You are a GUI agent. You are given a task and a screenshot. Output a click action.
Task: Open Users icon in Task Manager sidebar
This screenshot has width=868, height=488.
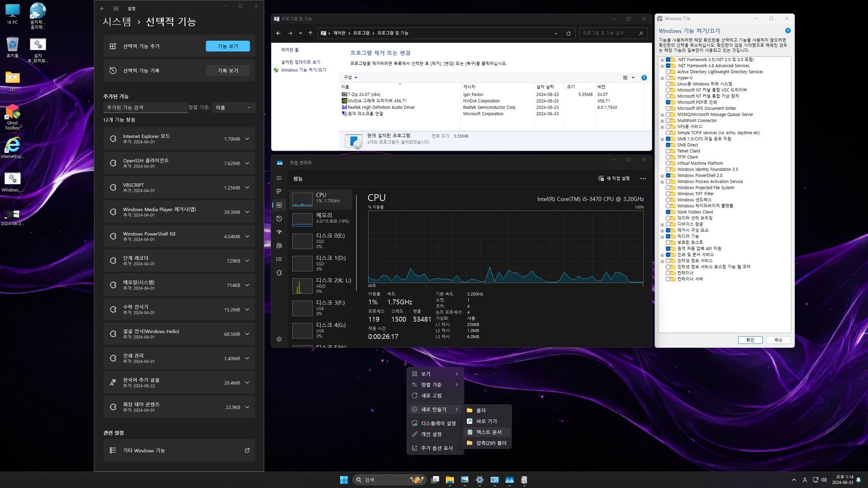click(279, 246)
